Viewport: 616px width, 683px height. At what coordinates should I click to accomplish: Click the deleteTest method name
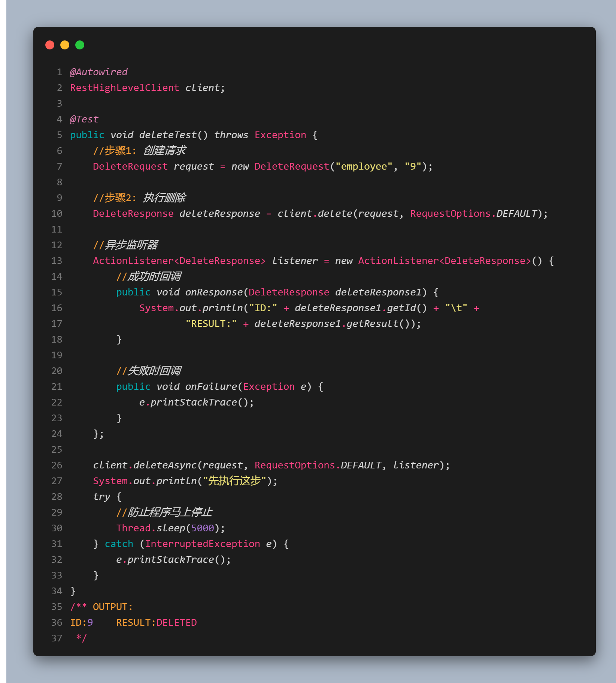168,135
